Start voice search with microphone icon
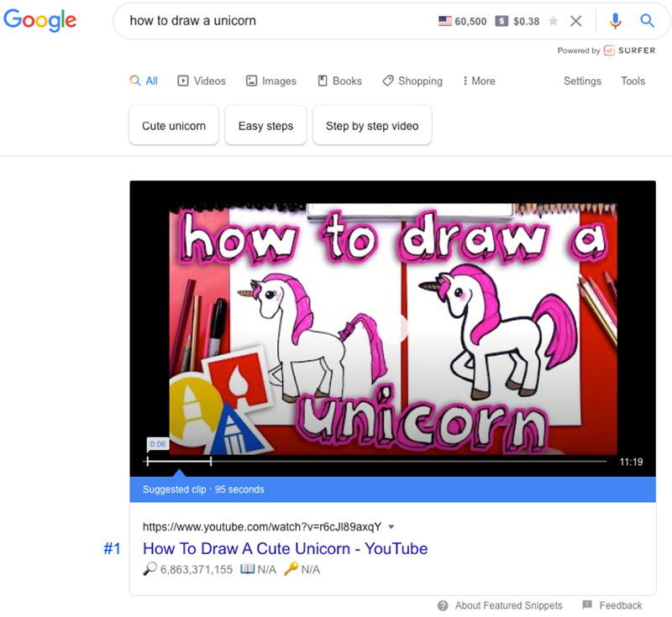This screenshot has width=672, height=617. click(615, 20)
